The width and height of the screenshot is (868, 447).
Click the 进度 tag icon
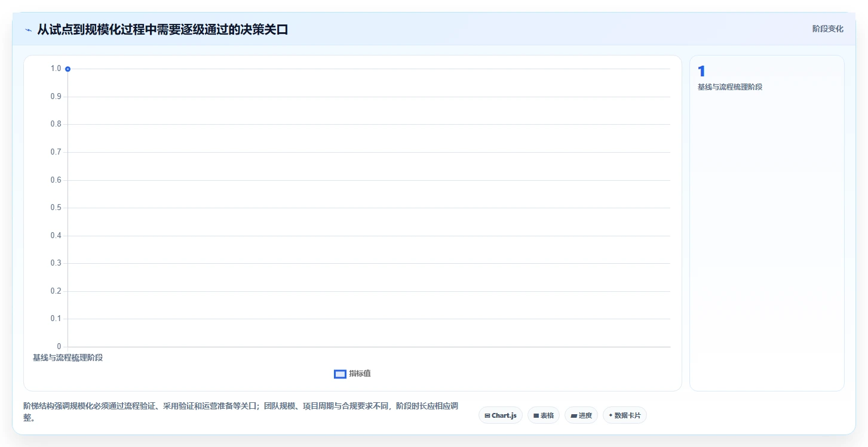pyautogui.click(x=573, y=415)
